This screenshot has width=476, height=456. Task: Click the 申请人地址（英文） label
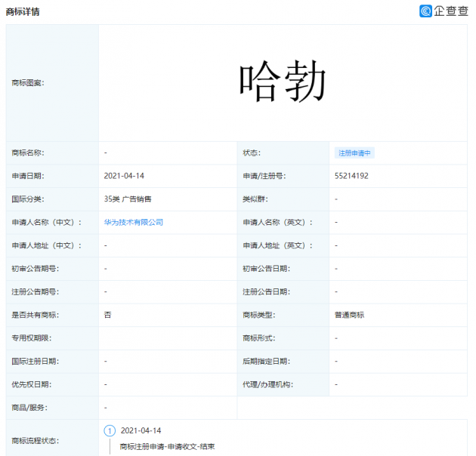pos(277,245)
